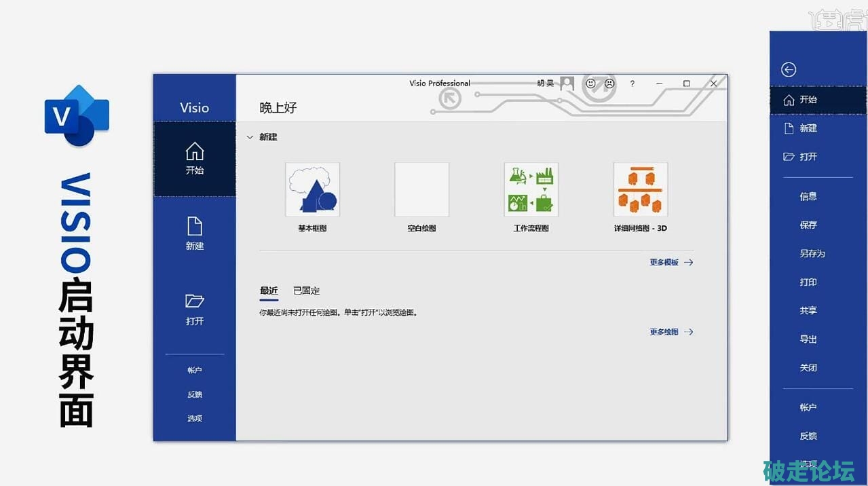Open the 更多模板 link

(671, 262)
